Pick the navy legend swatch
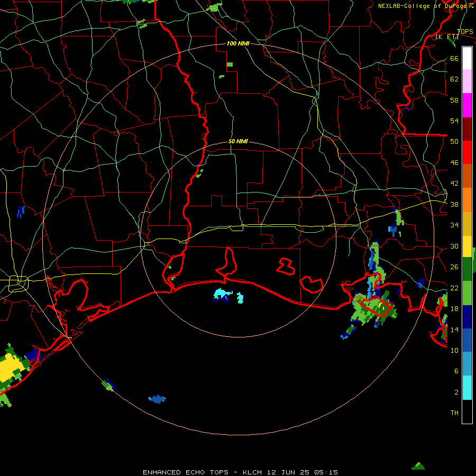 [467, 317]
